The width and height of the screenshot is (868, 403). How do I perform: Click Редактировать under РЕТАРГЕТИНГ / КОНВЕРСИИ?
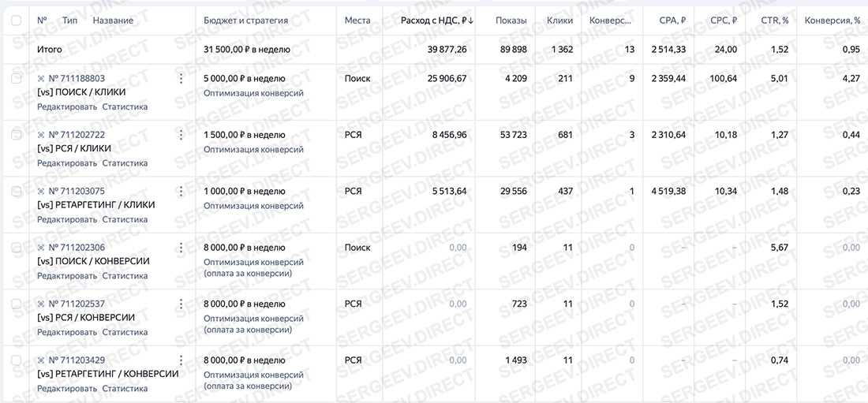click(67, 389)
